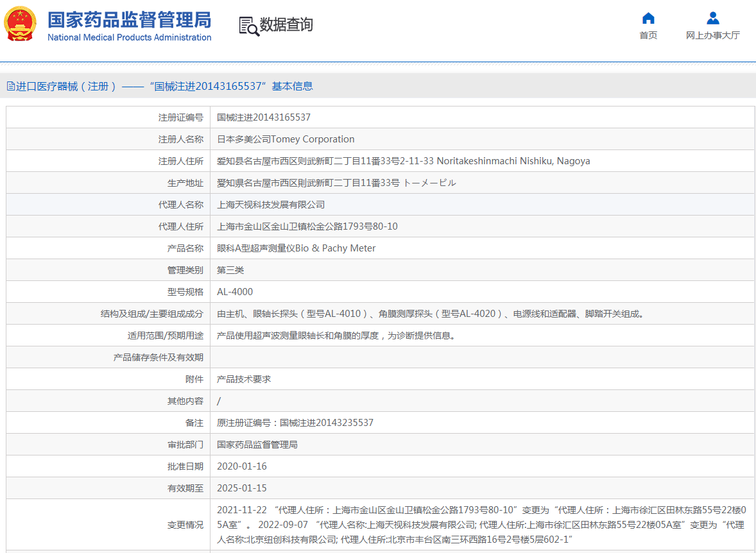Viewport: 756px width, 553px height.
Task: Click registration number value 国械注进20143165537 in table
Action: click(x=264, y=117)
